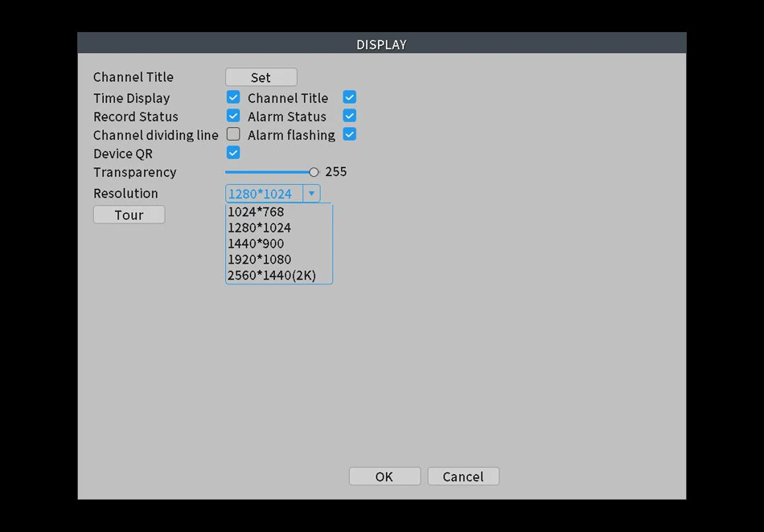Image resolution: width=764 pixels, height=532 pixels.
Task: Toggle the Alarm Status checkbox
Action: [349, 116]
